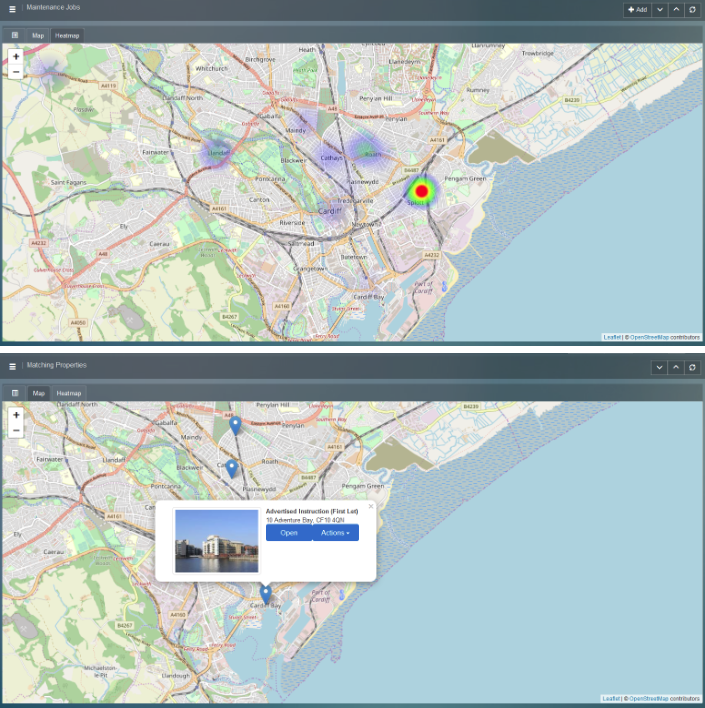The height and width of the screenshot is (708, 705).
Task: Open the Maintenance Jobs hamburger menu
Action: (x=12, y=9)
